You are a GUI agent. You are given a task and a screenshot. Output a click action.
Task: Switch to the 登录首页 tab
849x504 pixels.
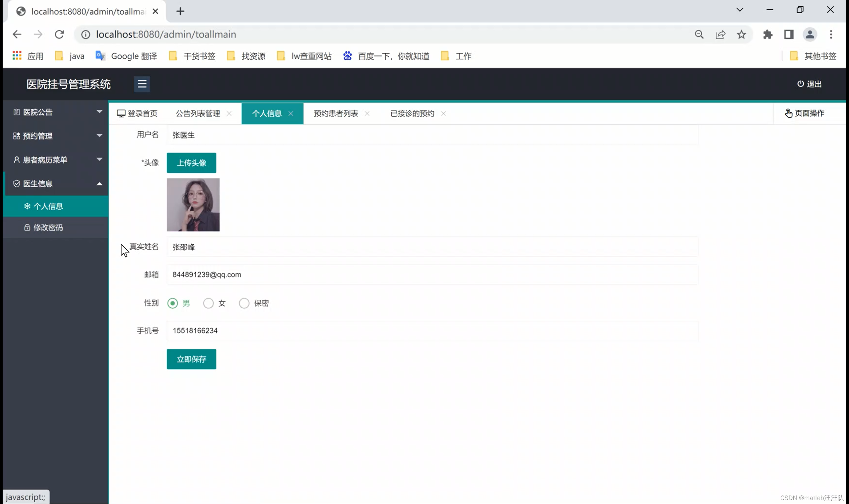click(x=138, y=113)
